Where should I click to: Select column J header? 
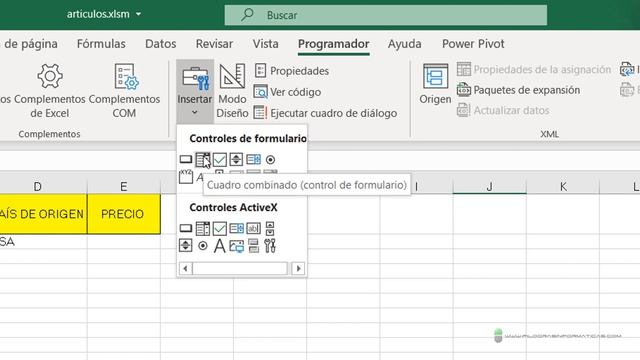click(489, 187)
